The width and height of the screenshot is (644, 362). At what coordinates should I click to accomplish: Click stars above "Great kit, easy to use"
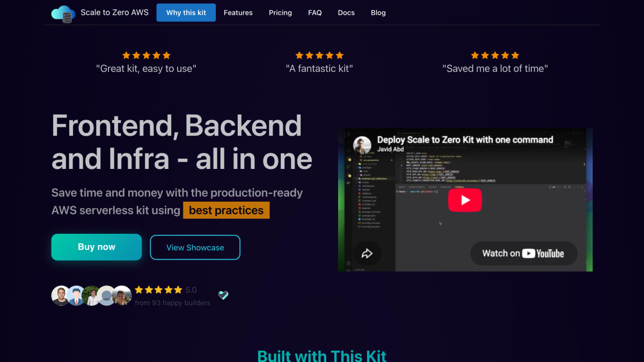[146, 55]
